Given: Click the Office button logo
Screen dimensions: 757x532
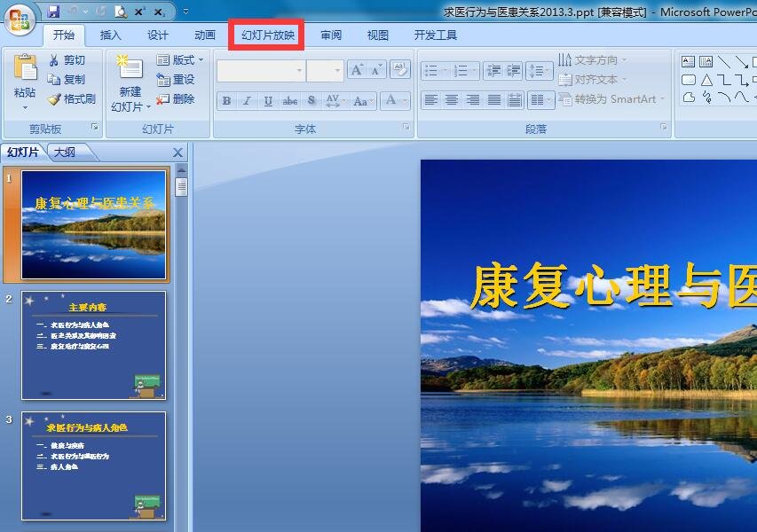Looking at the screenshot, I should (x=20, y=20).
